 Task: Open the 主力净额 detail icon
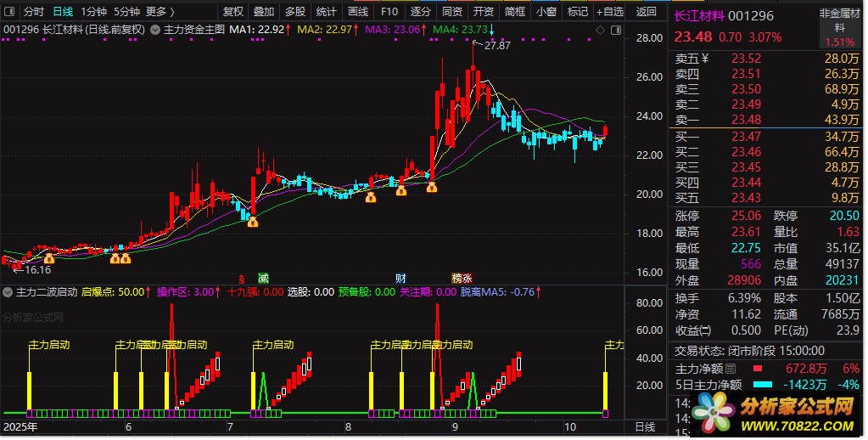point(731,369)
